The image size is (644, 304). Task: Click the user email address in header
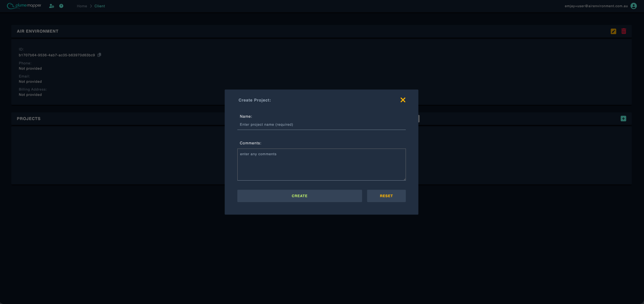click(x=596, y=6)
